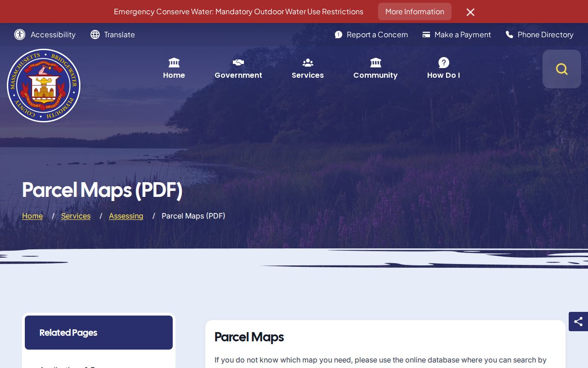Viewport: 588px width, 368px height.
Task: Dismiss the emergency water alert banner
Action: point(470,12)
